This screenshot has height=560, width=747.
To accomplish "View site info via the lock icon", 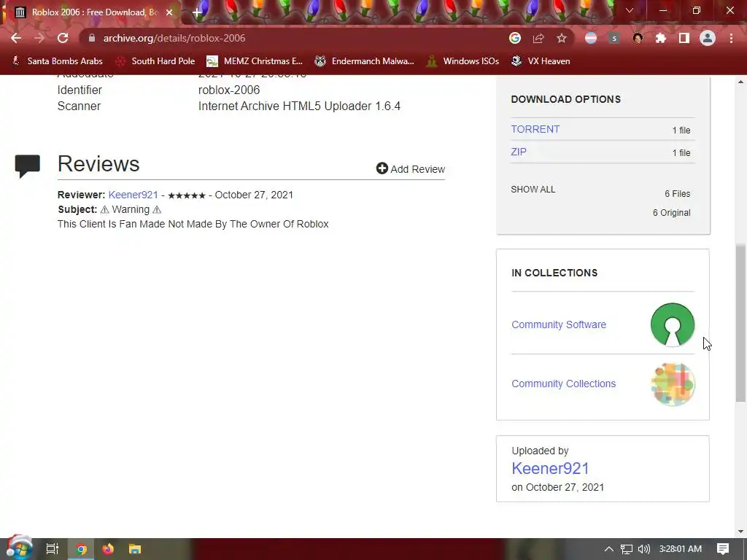I will coord(92,38).
